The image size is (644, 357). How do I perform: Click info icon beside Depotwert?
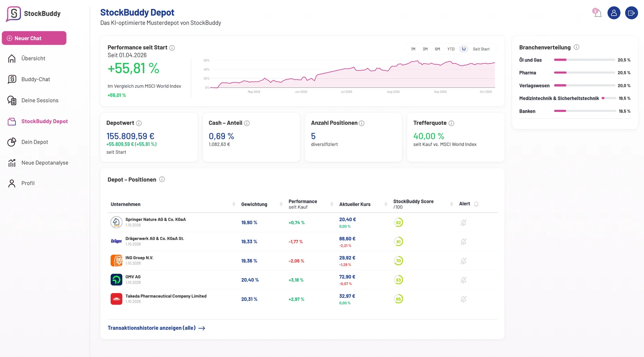(139, 123)
